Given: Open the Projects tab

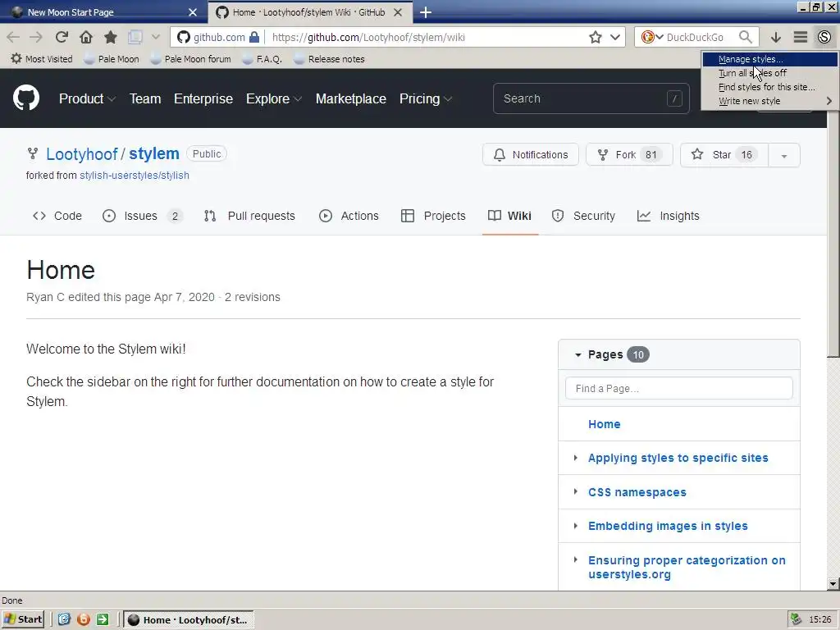Looking at the screenshot, I should tap(433, 216).
